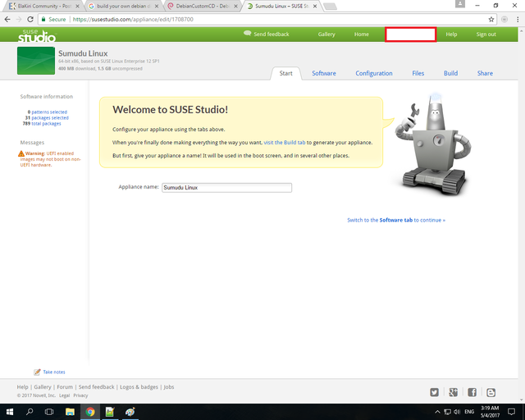Open the Twitter social icon in footer
The image size is (525, 420).
point(434,392)
